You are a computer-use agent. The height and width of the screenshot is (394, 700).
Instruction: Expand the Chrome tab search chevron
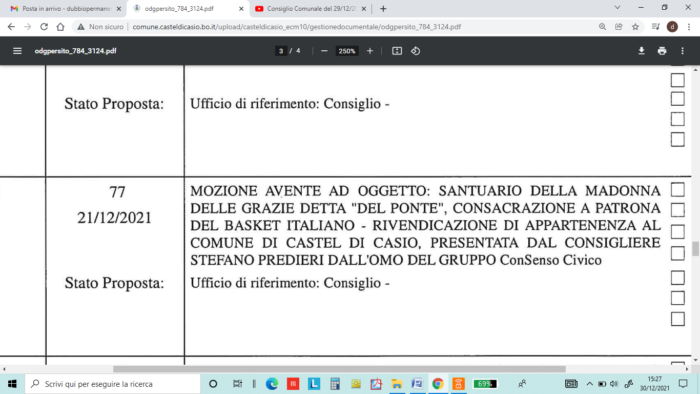click(x=617, y=8)
